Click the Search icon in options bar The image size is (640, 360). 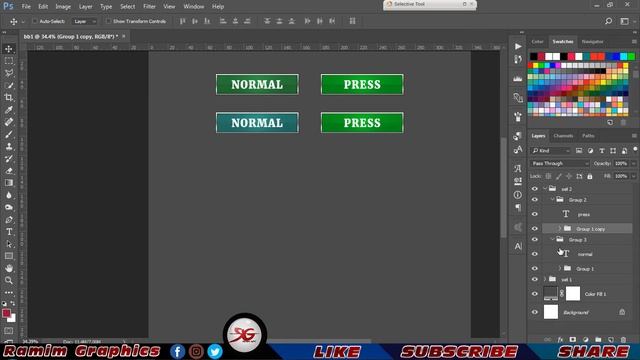[x=608, y=21]
